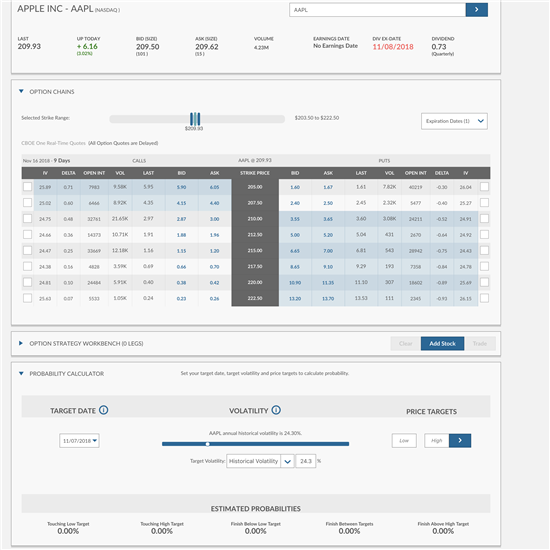The image size is (550, 550).
Task: Submit price targets with arrow button
Action: [460, 441]
